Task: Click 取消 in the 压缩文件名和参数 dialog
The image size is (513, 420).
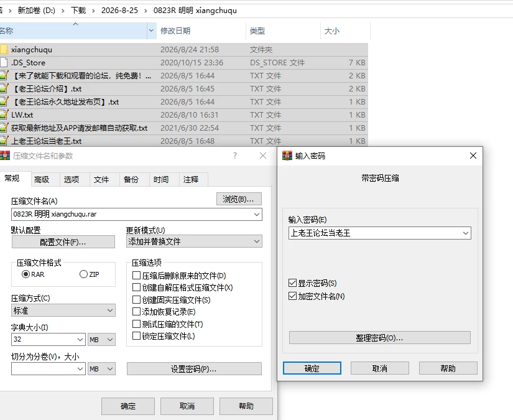Action: click(x=187, y=406)
